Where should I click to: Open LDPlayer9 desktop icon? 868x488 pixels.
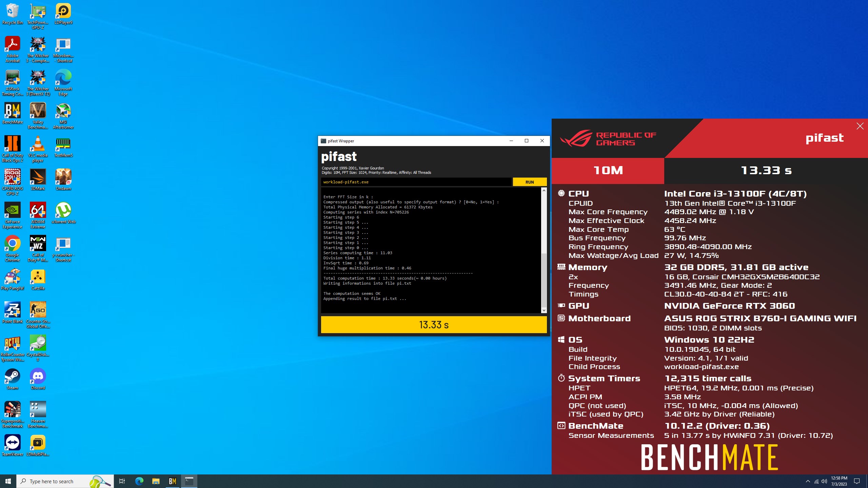(63, 14)
